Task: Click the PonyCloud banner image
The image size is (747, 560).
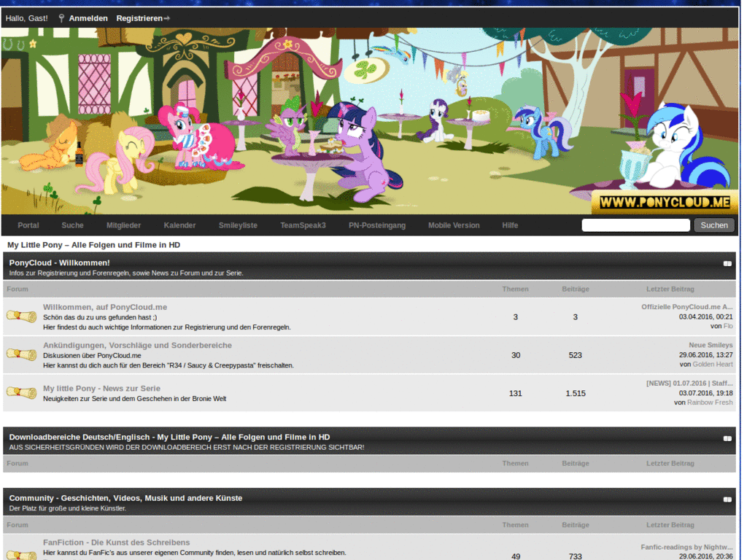Action: (x=369, y=121)
